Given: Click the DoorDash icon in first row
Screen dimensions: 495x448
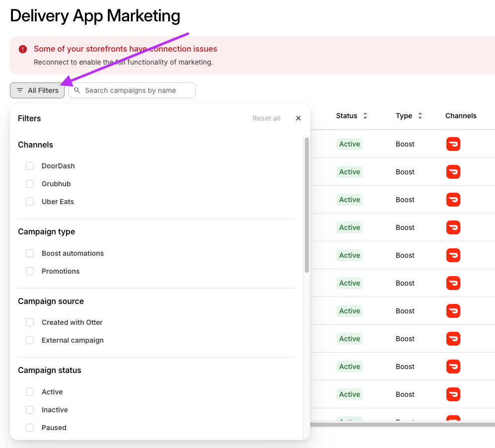Looking at the screenshot, I should [453, 144].
